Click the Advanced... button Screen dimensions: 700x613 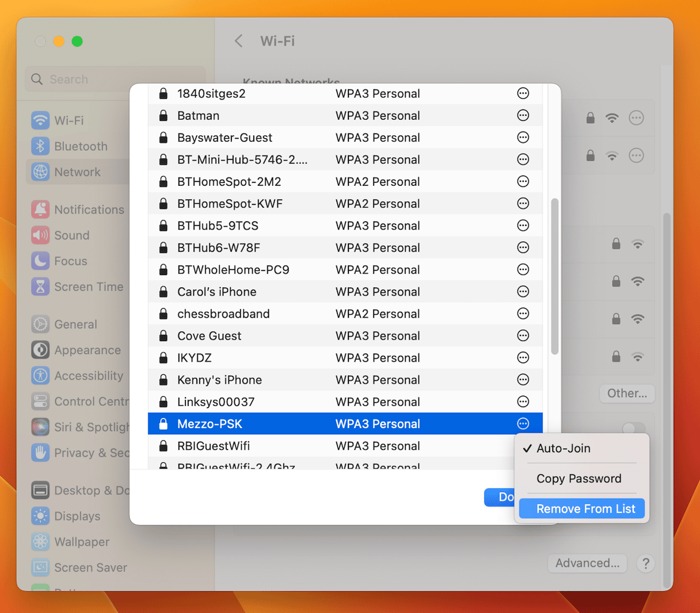[587, 563]
